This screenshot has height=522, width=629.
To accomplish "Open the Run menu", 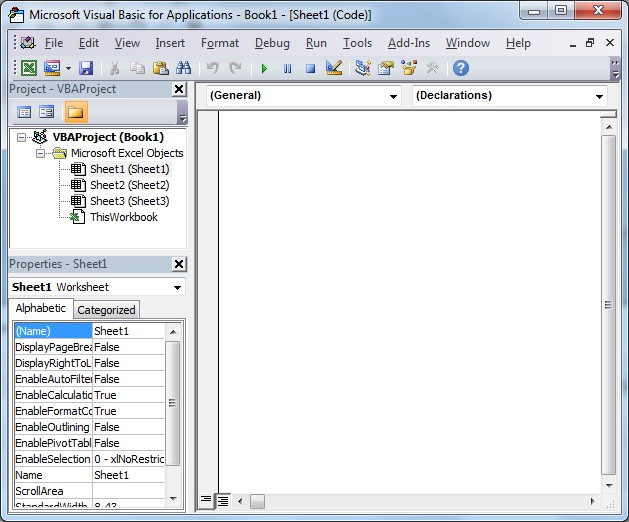I will point(316,43).
